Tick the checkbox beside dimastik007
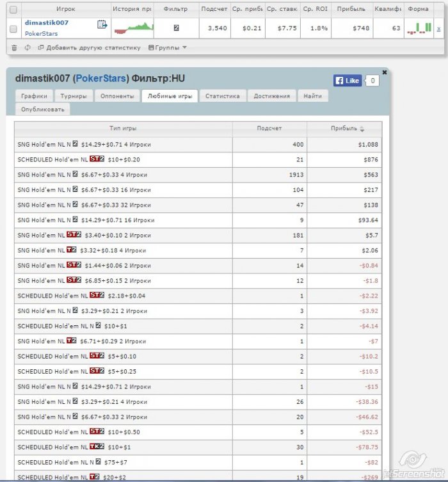Image resolution: width=448 pixels, height=482 pixels. click(x=13, y=29)
